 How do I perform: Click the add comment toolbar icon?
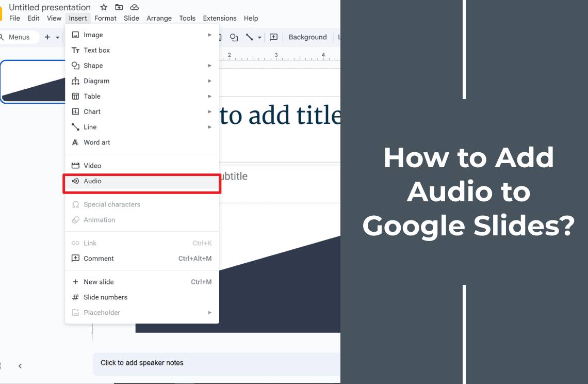pyautogui.click(x=274, y=37)
